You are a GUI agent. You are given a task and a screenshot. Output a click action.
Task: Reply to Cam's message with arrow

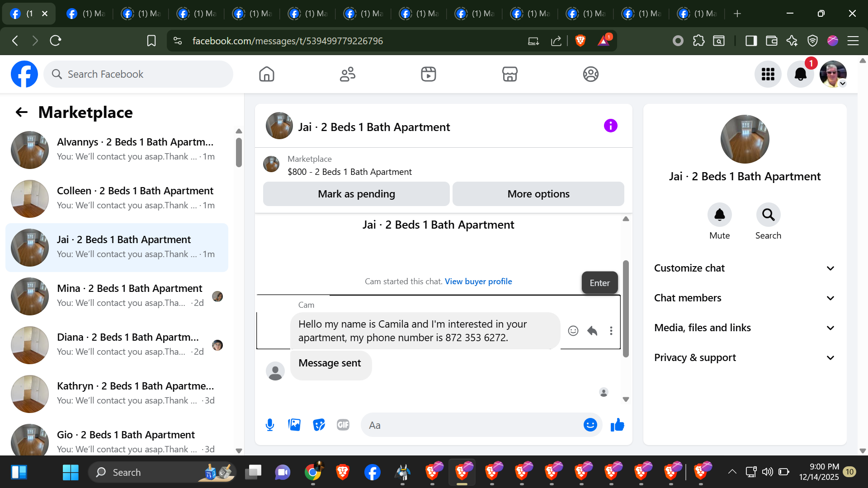pos(592,331)
